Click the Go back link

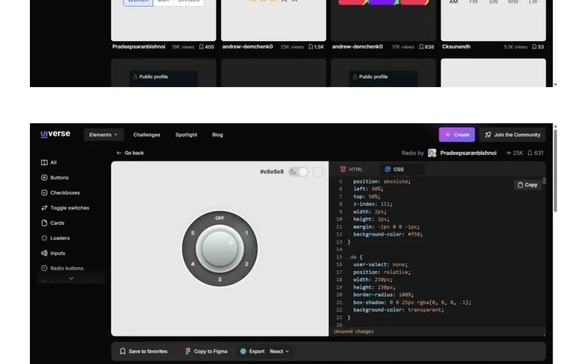[x=130, y=153]
